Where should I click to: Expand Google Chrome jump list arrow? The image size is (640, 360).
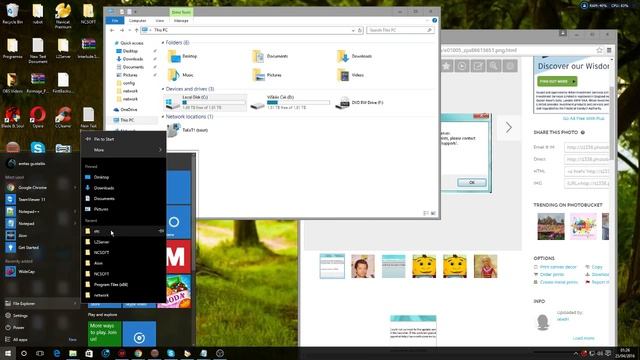click(x=75, y=187)
